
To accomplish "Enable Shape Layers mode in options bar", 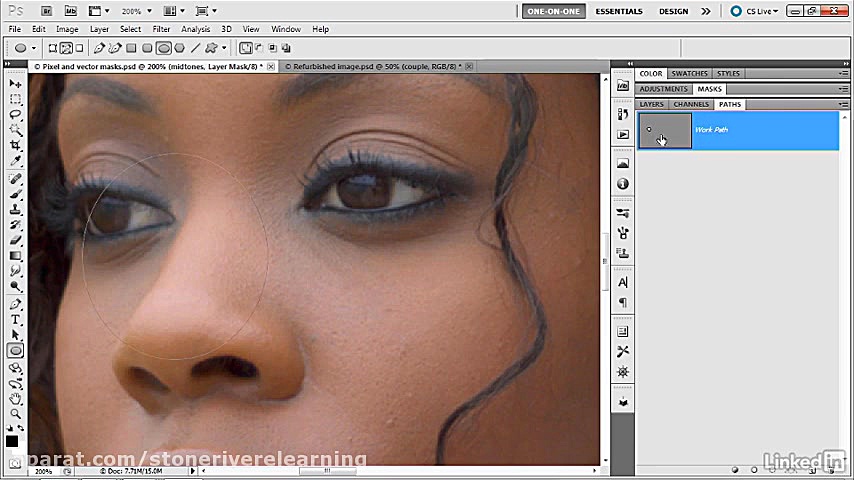I will 53,48.
